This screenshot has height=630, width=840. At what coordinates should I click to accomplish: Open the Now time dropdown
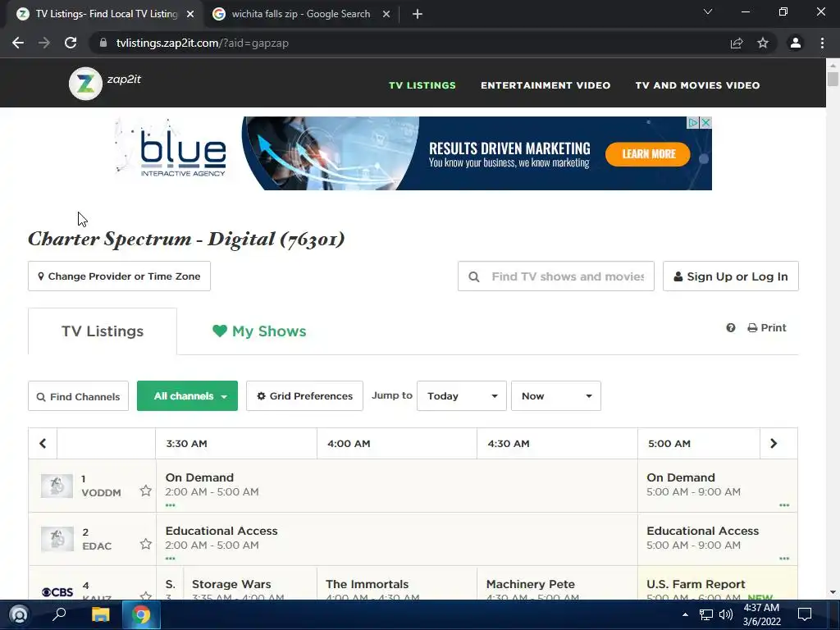[x=556, y=396]
